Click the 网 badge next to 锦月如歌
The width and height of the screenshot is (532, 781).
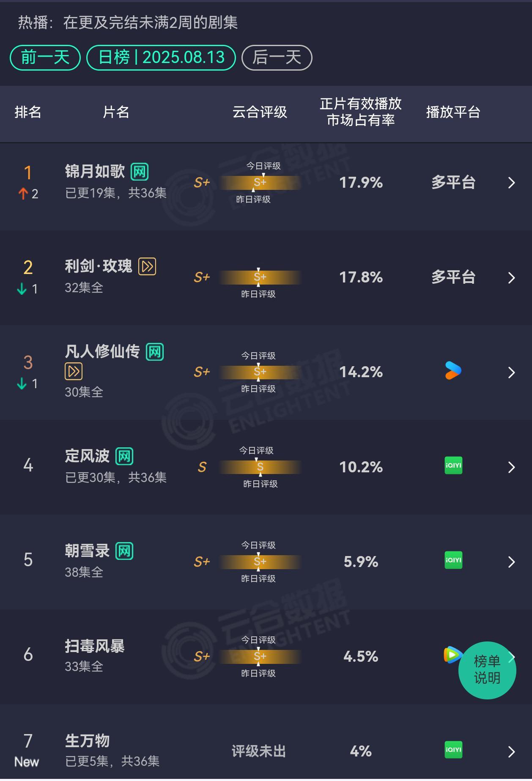point(140,172)
